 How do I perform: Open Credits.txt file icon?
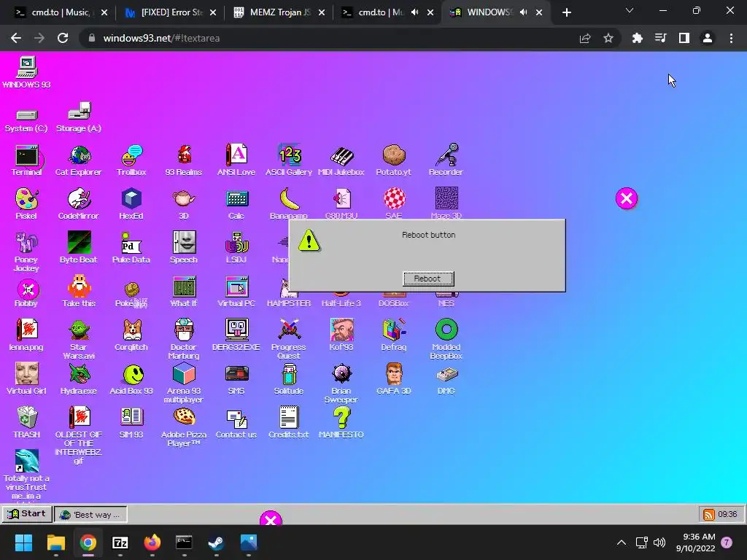289,417
